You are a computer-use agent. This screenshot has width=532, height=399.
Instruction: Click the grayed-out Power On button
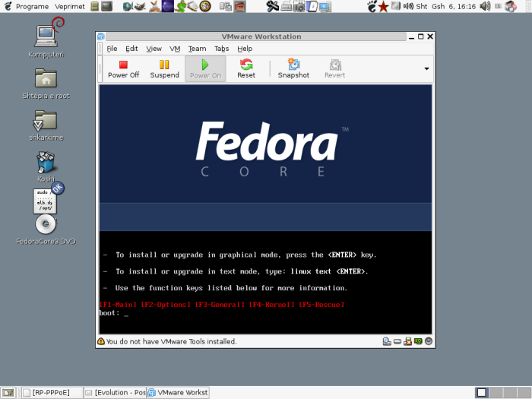(205, 69)
